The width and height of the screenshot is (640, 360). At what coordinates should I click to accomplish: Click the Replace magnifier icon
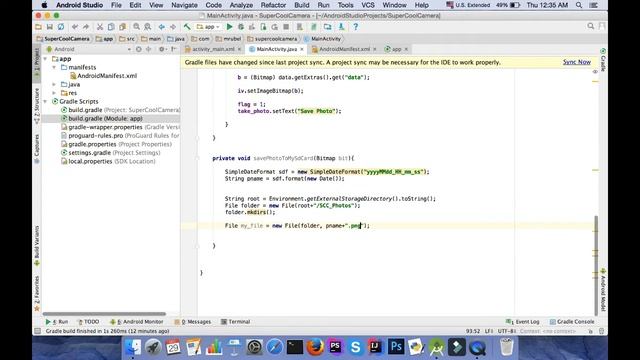pos(148,27)
